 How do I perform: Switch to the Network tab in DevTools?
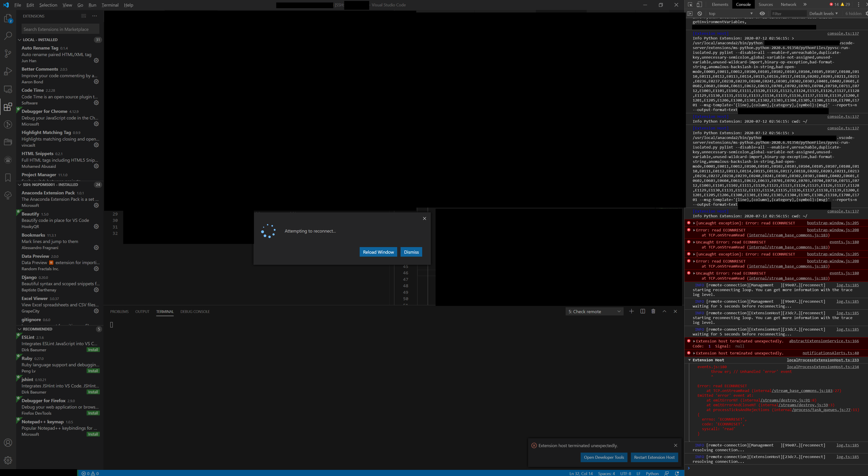tap(788, 4)
